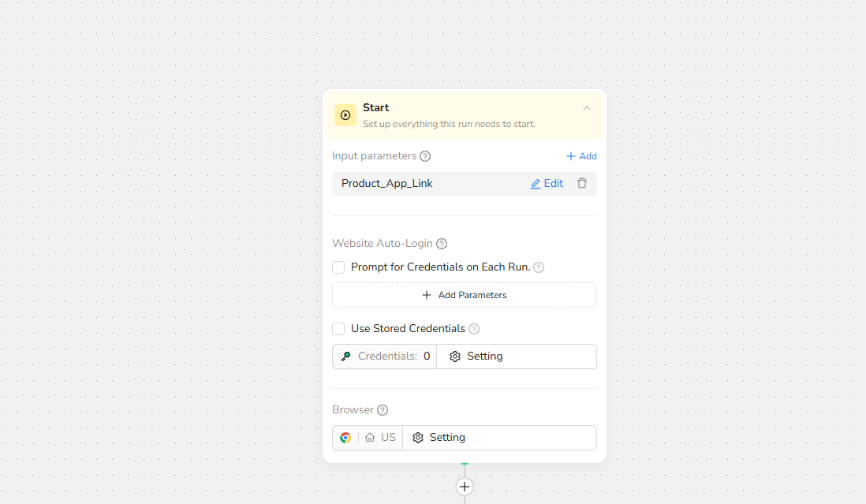Click the Browser help icon
866x504 pixels.
383,410
